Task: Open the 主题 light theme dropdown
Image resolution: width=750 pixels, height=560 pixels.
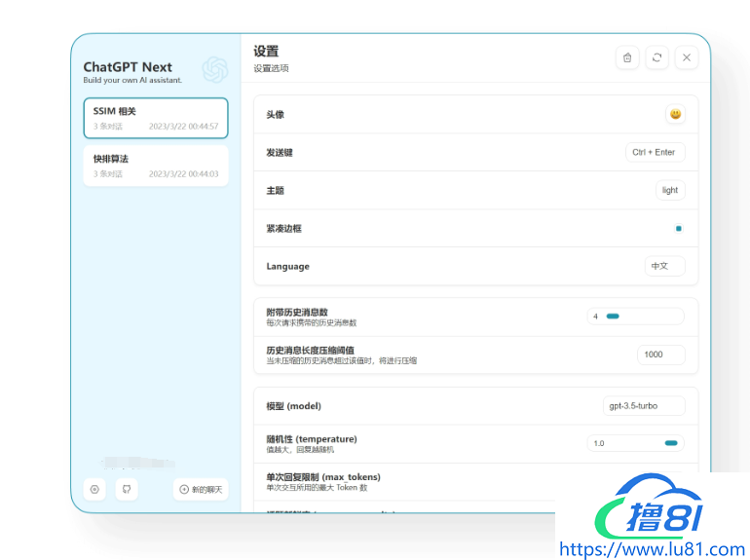Action: point(670,190)
